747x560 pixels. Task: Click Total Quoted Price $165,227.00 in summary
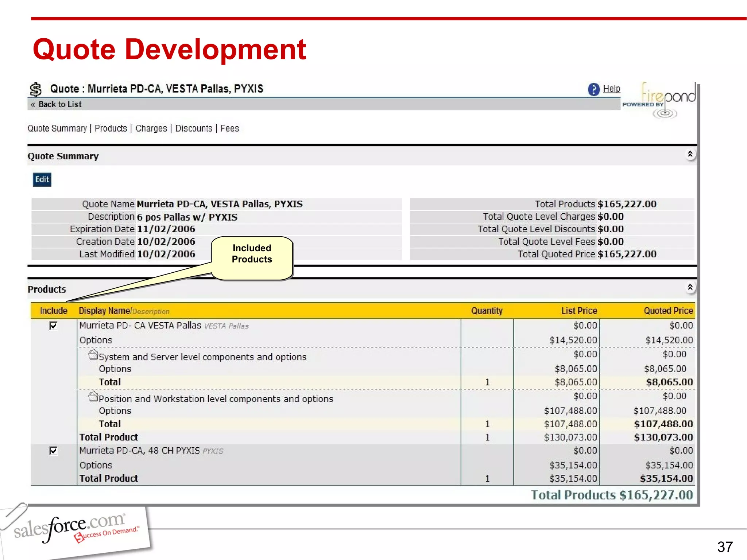[627, 254]
